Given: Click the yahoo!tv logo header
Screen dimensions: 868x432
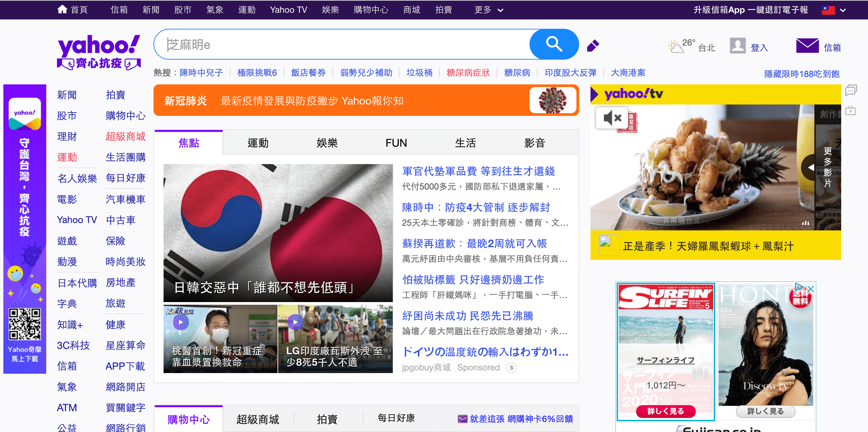Looking at the screenshot, I should pos(633,94).
